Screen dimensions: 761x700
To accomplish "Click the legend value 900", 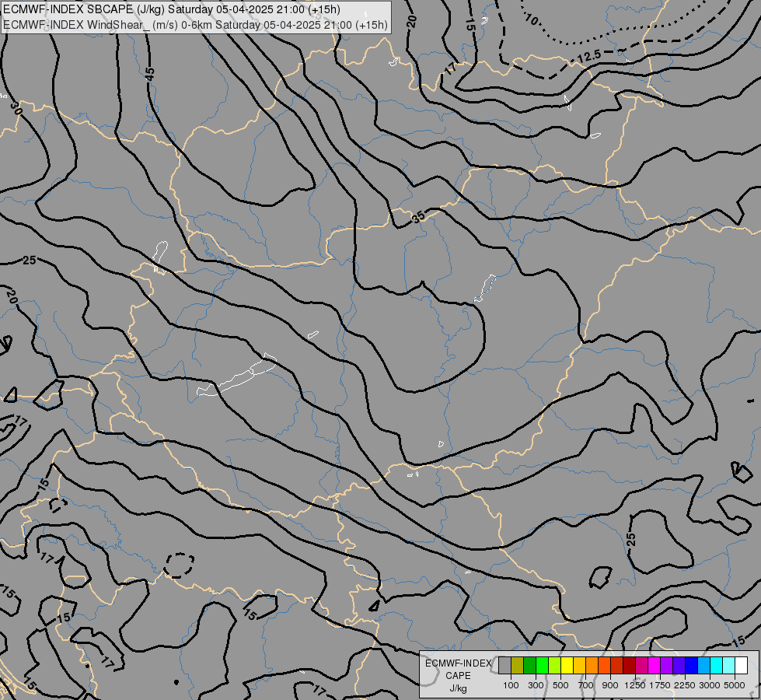I will point(610,685).
